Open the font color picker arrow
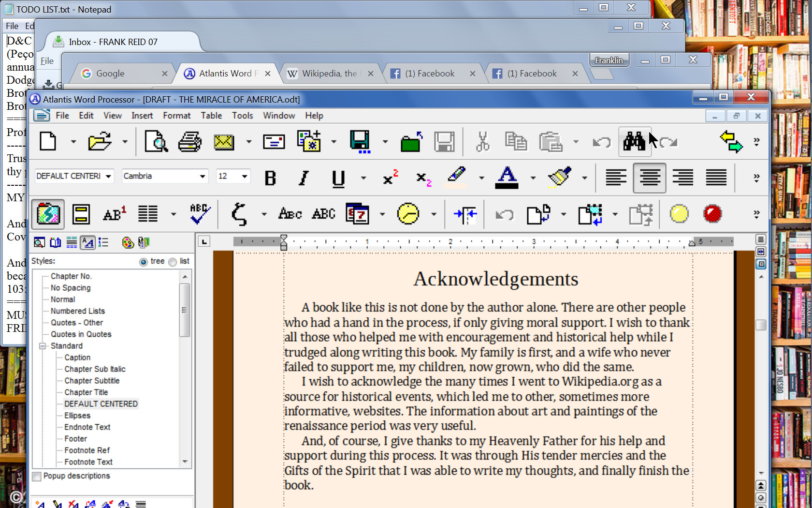Viewport: 812px width, 508px height. tap(533, 178)
